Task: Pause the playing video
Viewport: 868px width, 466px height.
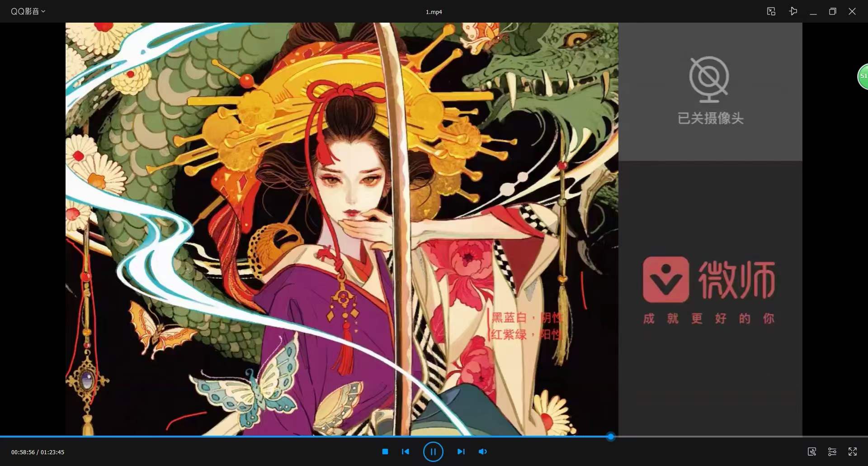Action: click(x=433, y=452)
